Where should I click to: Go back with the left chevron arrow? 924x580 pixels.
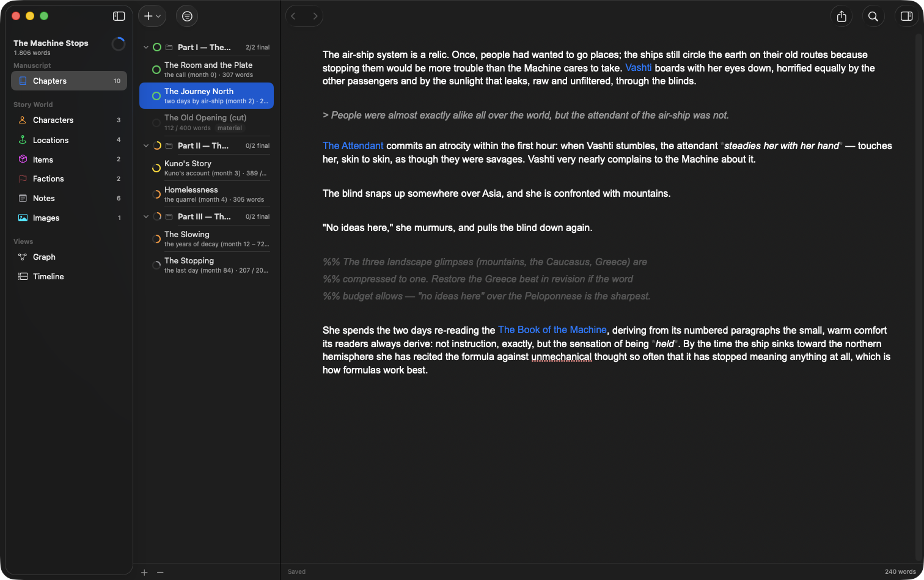coord(294,17)
